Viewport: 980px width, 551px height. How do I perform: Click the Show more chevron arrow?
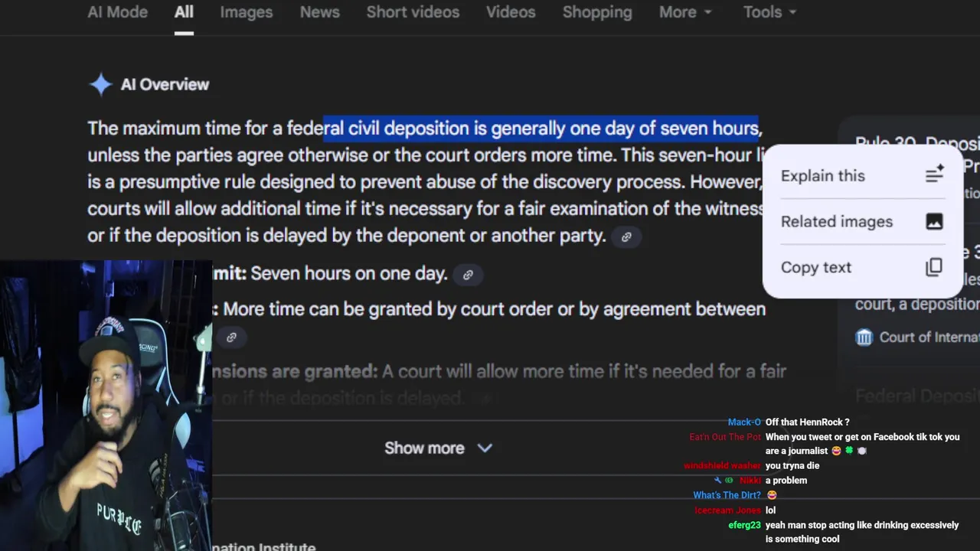coord(485,448)
